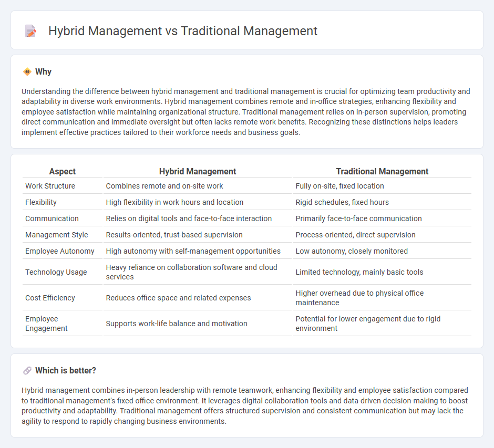Click cell Higher overhead due to physical office maintenance
The height and width of the screenshot is (448, 494).
point(382,298)
